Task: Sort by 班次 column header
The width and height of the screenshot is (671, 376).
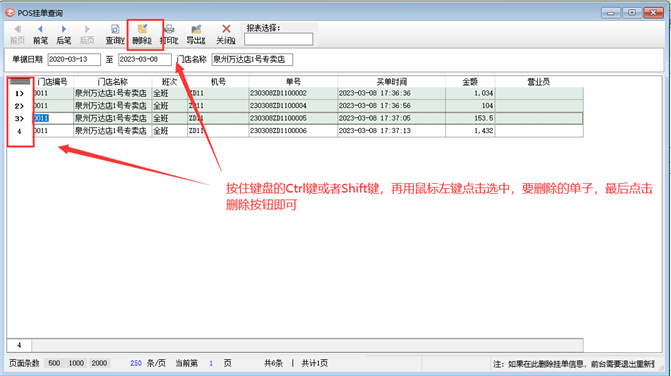Action: pyautogui.click(x=169, y=82)
